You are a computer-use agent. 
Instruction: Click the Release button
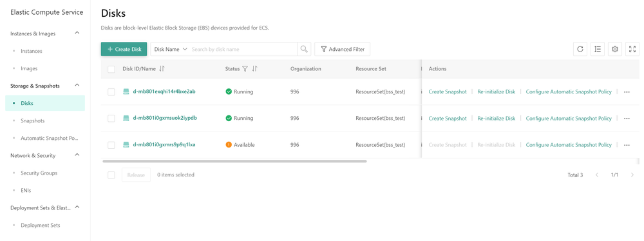pyautogui.click(x=136, y=175)
